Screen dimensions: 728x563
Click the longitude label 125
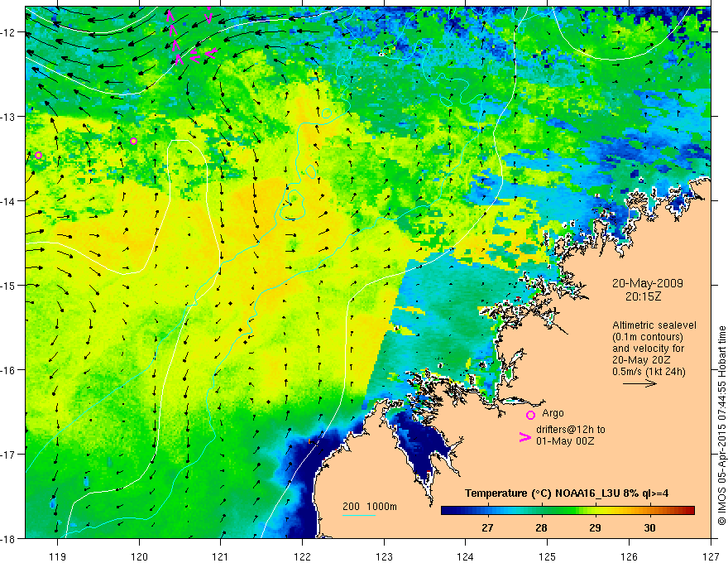[x=547, y=556]
